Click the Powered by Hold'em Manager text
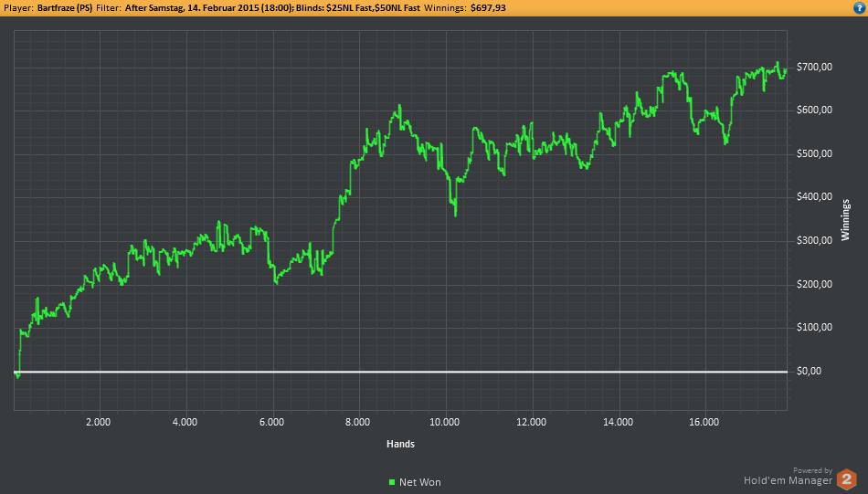The height and width of the screenshot is (494, 868). tap(789, 477)
